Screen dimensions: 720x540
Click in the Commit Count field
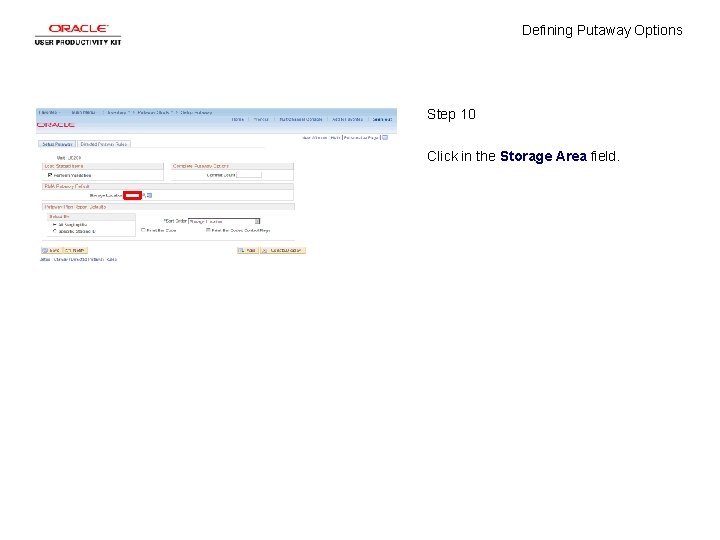[249, 175]
